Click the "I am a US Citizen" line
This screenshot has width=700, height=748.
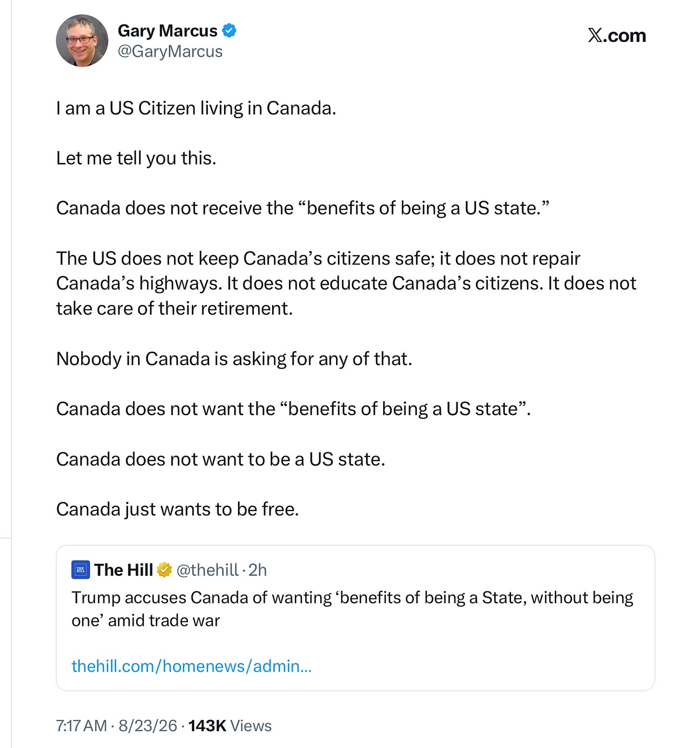click(196, 108)
